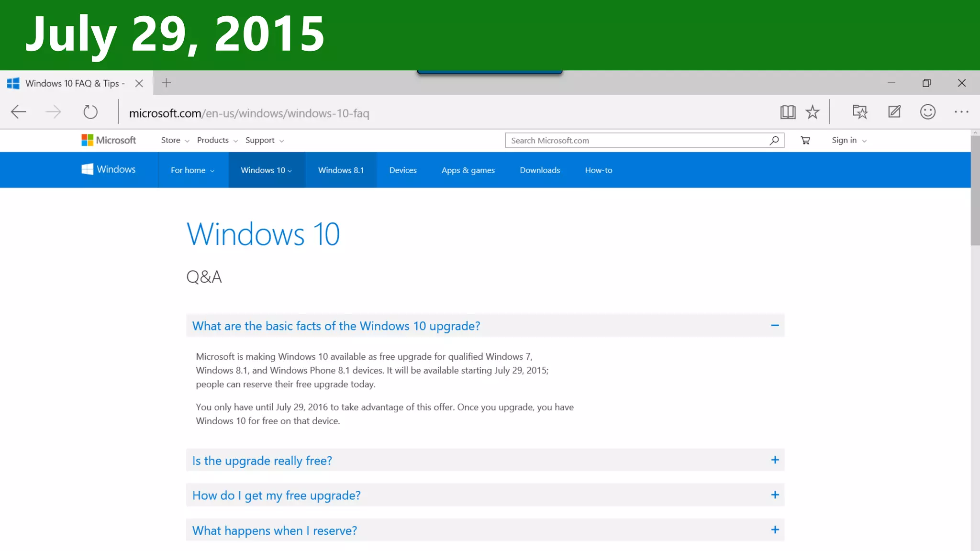Open a new tab with the plus

point(166,83)
